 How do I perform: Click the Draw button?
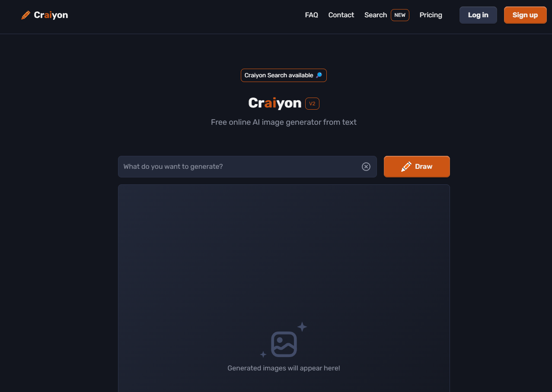click(x=417, y=167)
